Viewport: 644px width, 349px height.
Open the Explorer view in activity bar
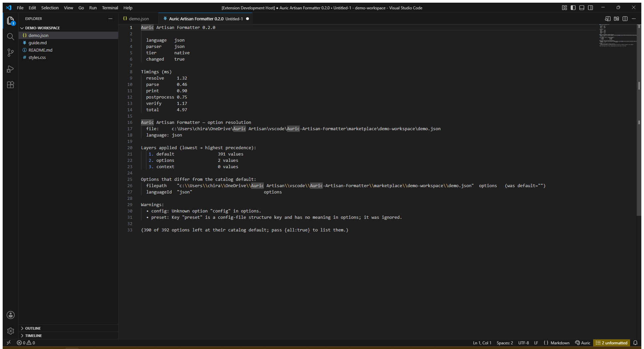11,21
